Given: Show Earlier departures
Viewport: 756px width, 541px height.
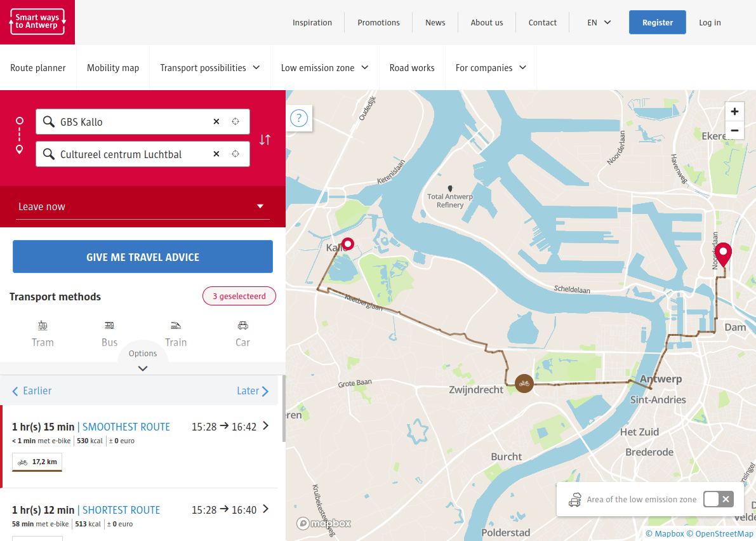Looking at the screenshot, I should (32, 391).
